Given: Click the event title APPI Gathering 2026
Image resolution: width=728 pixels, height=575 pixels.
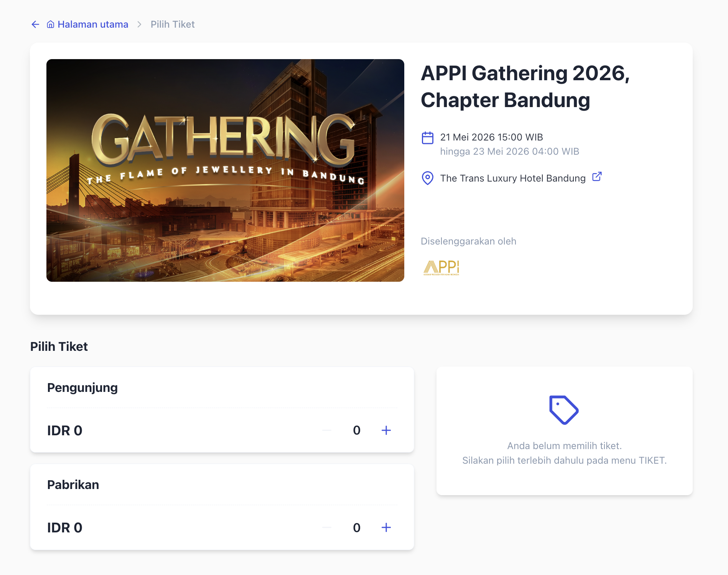Looking at the screenshot, I should coord(525,86).
